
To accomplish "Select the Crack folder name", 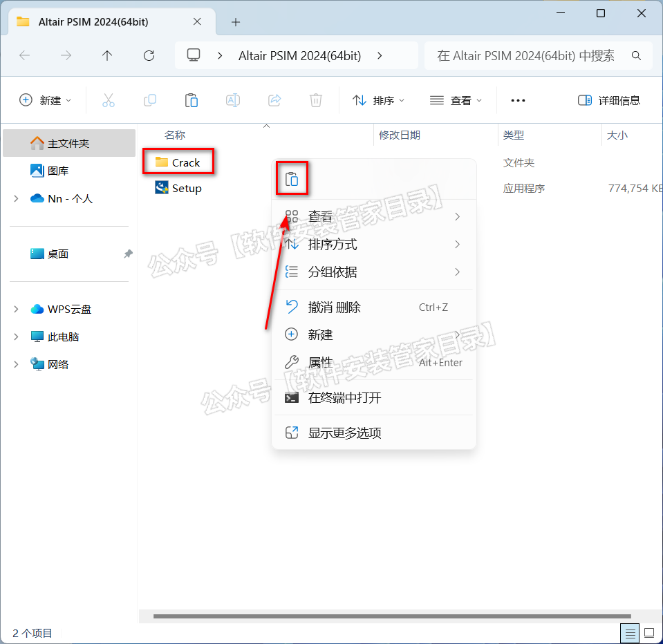I will 185,162.
